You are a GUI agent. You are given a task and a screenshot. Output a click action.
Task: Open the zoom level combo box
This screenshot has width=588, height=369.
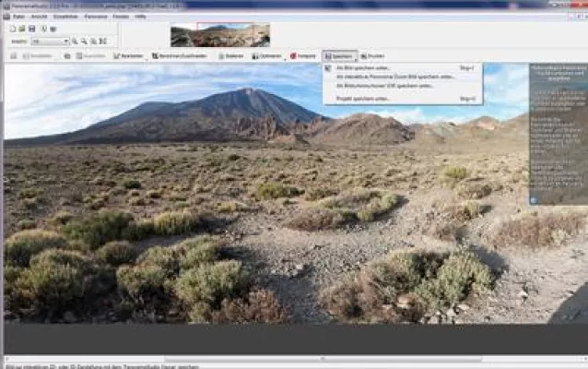pyautogui.click(x=51, y=42)
